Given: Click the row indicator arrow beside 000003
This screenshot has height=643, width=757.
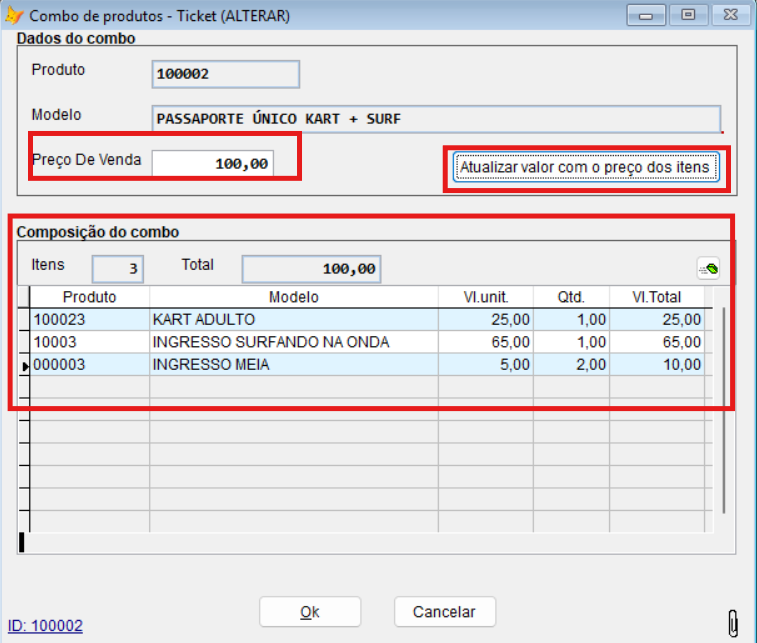Looking at the screenshot, I should (x=24, y=366).
